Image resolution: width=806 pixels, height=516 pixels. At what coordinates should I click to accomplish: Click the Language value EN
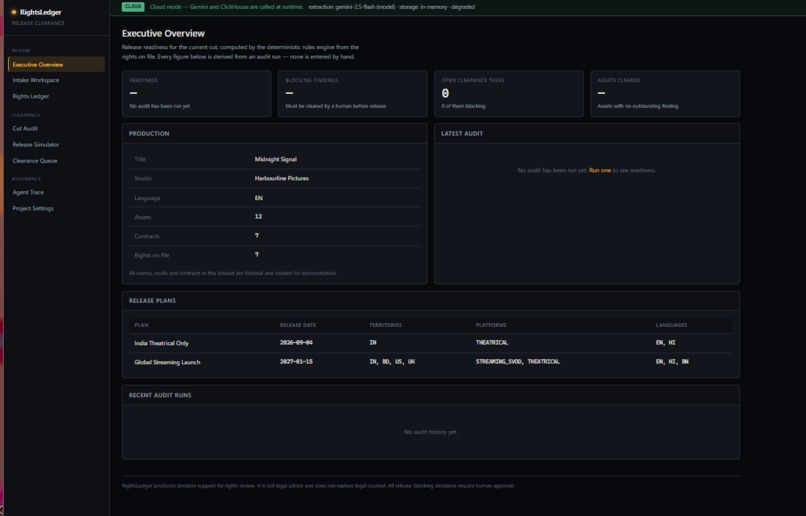[x=259, y=198]
